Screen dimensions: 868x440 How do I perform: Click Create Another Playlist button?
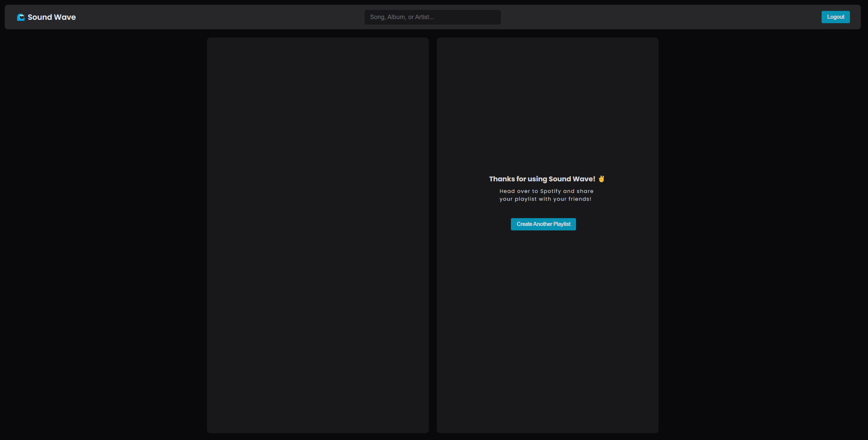click(x=543, y=224)
